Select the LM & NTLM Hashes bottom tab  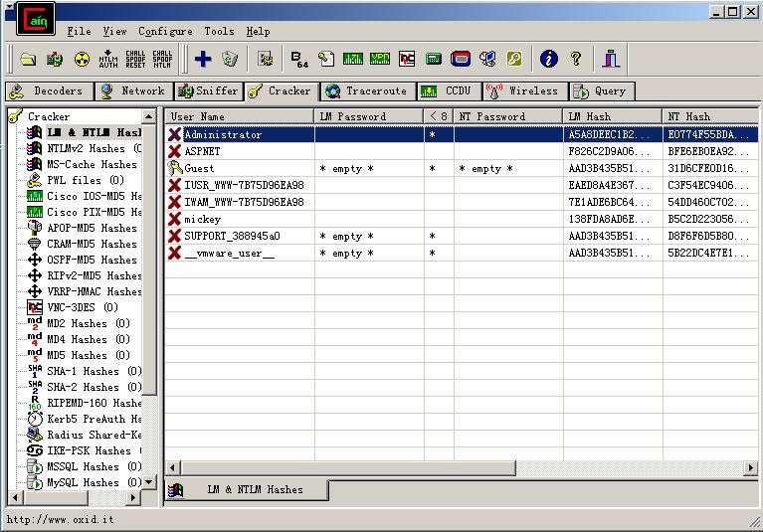pyautogui.click(x=247, y=489)
